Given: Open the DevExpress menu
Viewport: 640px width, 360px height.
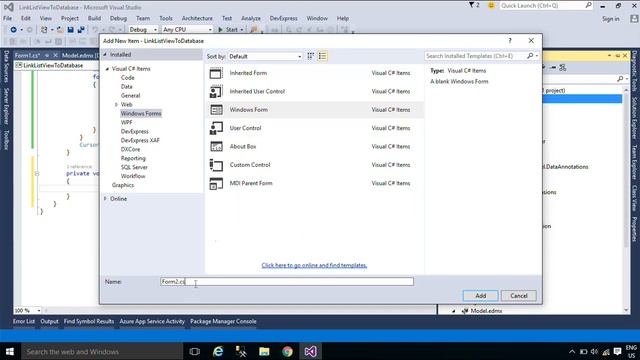Looking at the screenshot, I should [x=283, y=18].
